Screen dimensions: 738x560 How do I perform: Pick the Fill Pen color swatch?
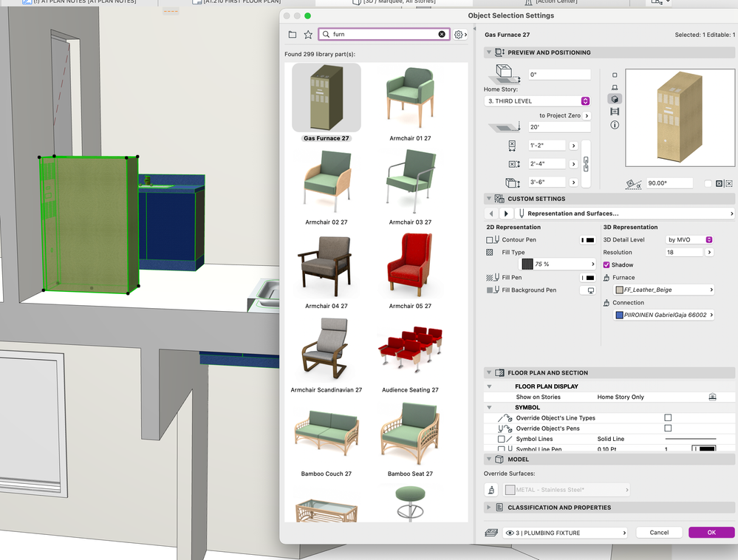(588, 278)
